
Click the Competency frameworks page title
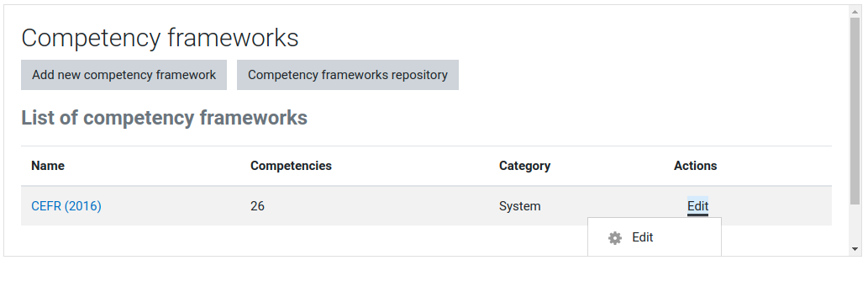coord(160,38)
